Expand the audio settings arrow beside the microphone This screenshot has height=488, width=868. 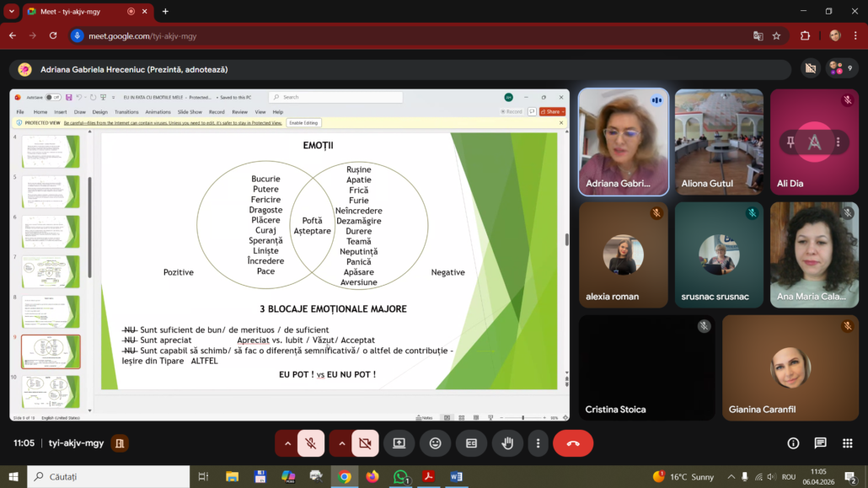[x=287, y=443]
